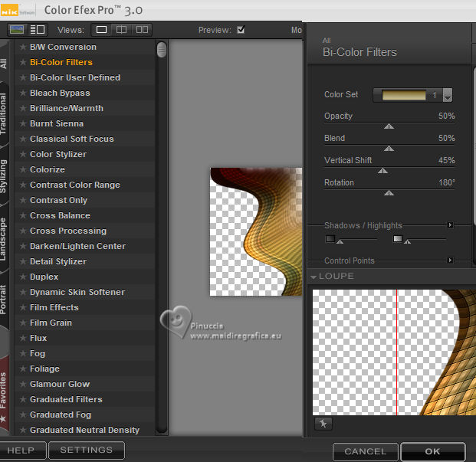Open the Landscape filters tab
The width and height of the screenshot is (476, 462).
pos(4,239)
